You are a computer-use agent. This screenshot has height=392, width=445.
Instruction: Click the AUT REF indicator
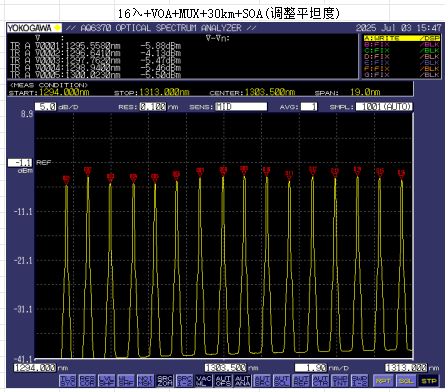coord(301,380)
